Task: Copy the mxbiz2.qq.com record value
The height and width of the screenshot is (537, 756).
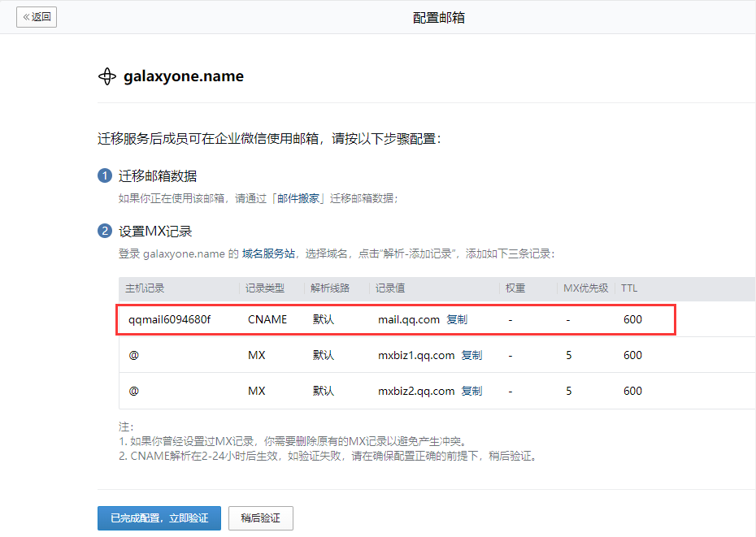Action: click(x=471, y=391)
